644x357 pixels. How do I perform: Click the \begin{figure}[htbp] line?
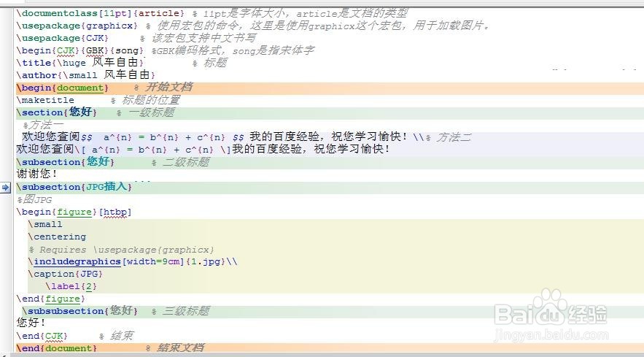click(74, 212)
